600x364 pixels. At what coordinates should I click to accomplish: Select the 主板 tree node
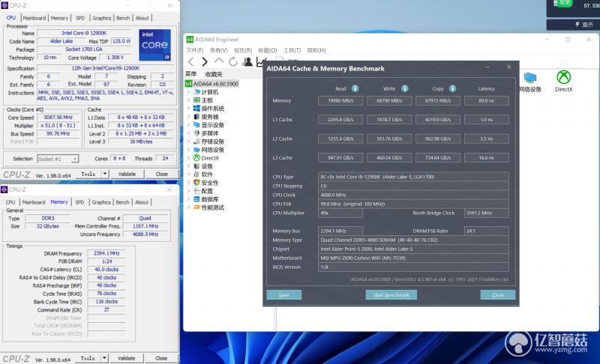(207, 100)
